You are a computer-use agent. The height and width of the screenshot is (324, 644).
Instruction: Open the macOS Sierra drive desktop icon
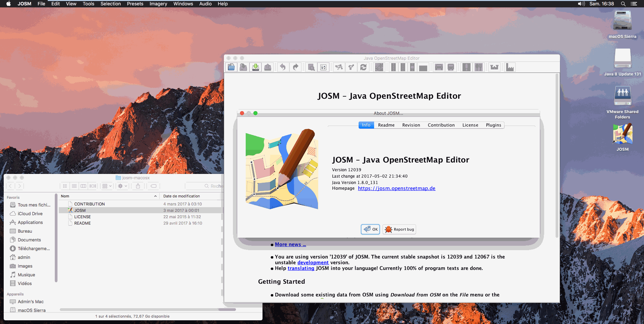point(622,24)
